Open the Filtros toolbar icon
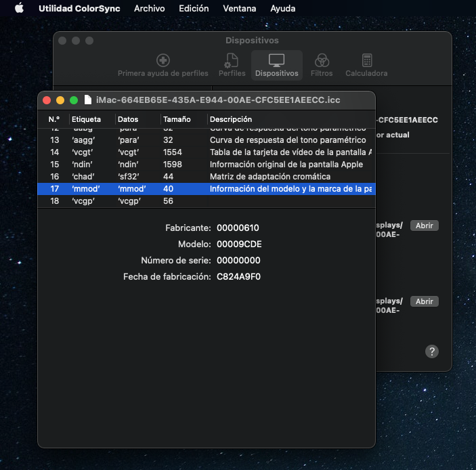The width and height of the screenshot is (476, 470). [x=322, y=65]
